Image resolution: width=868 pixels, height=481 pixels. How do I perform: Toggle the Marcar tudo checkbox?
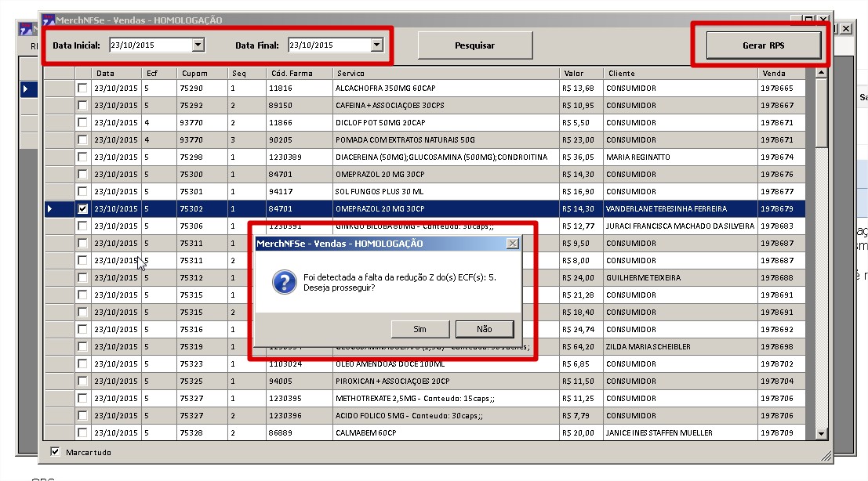pos(55,451)
